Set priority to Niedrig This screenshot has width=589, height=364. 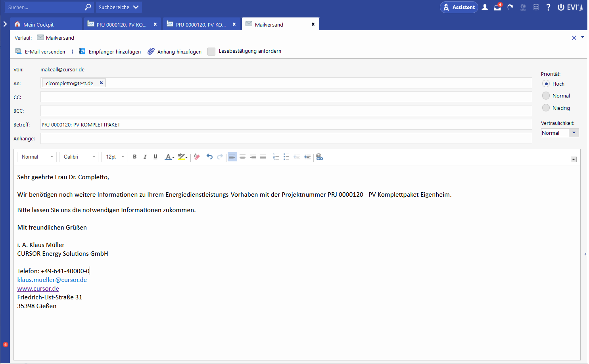[546, 108]
